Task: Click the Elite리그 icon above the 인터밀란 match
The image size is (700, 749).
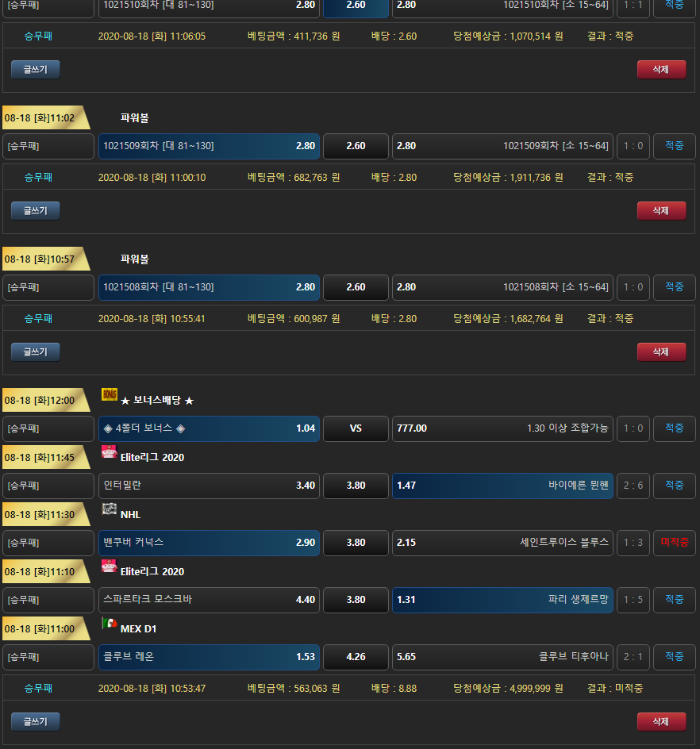Action: tap(109, 452)
